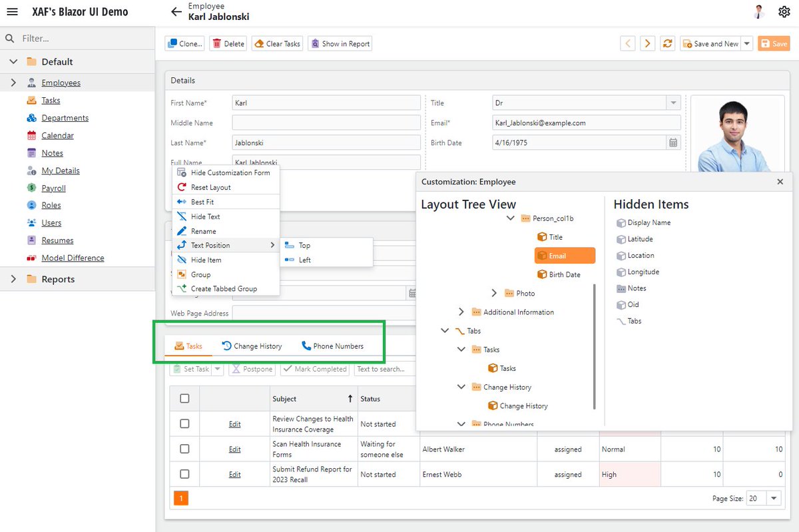Viewport: 799px width, 532px height.
Task: Click the Email input field
Action: [x=586, y=123]
